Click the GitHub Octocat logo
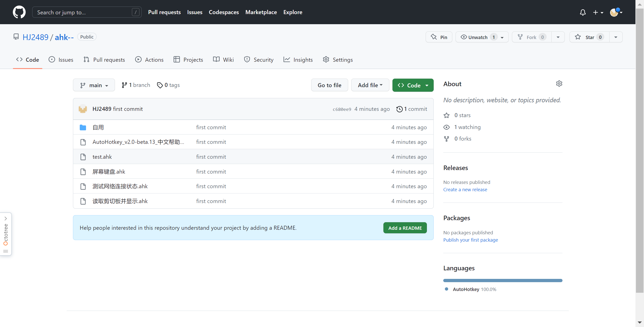644x327 pixels. pos(19,12)
